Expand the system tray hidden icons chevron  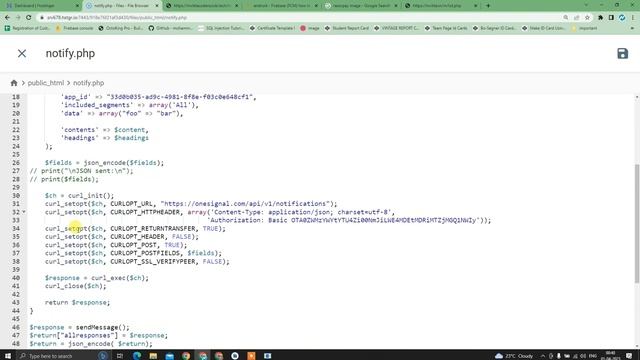pos(542,356)
